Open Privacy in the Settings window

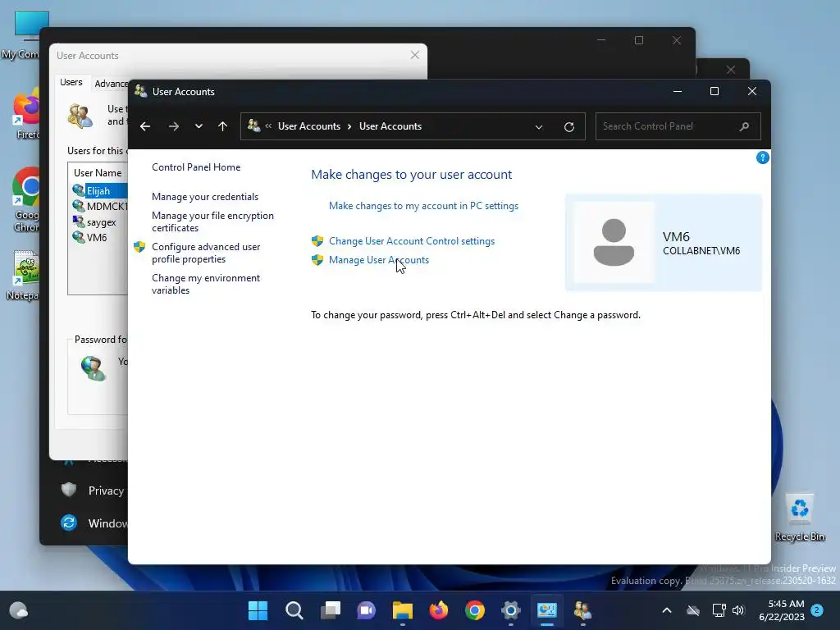coord(94,491)
